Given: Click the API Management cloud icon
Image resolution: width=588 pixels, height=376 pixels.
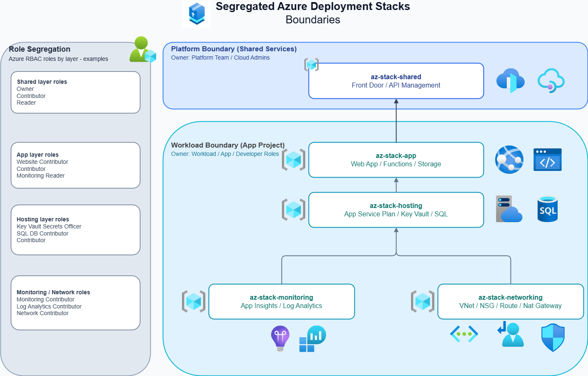Looking at the screenshot, I should [551, 80].
